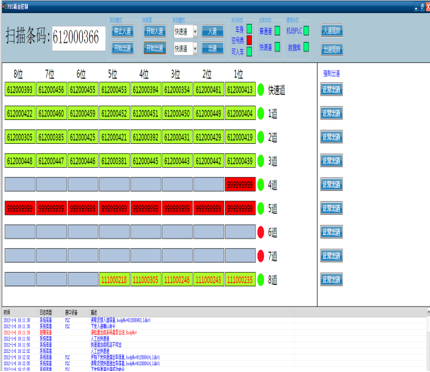
Task: Click the 停止入道 button
Action: coord(122,31)
